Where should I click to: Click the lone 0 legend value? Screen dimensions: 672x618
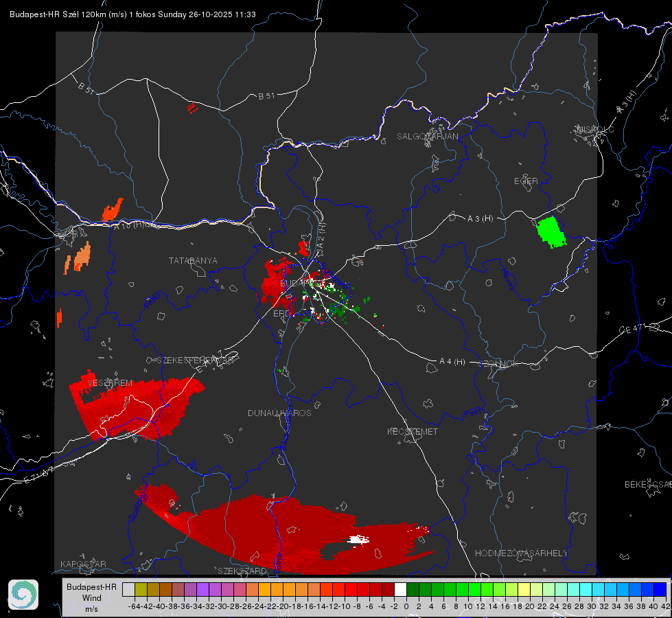pyautogui.click(x=406, y=606)
